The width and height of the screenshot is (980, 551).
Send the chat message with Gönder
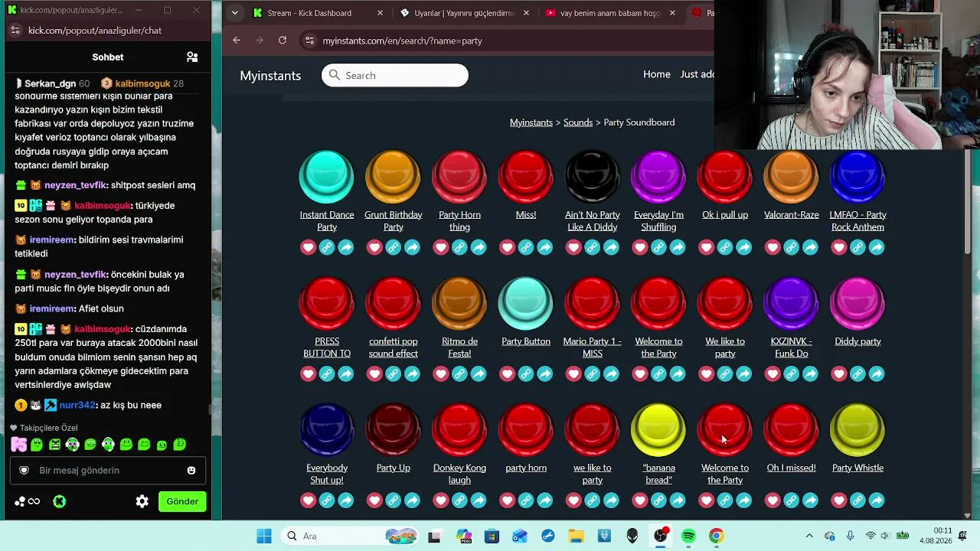point(182,501)
